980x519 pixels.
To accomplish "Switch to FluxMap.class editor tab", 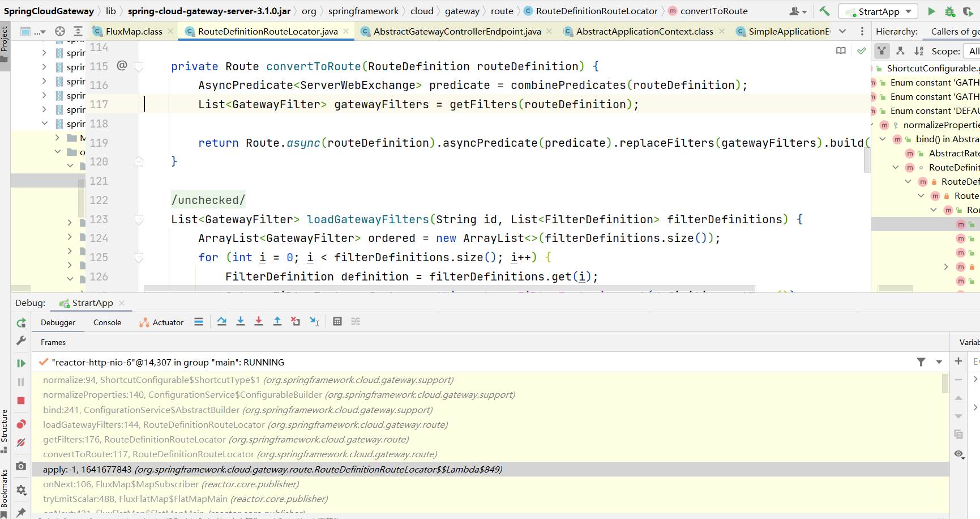I will pyautogui.click(x=134, y=31).
